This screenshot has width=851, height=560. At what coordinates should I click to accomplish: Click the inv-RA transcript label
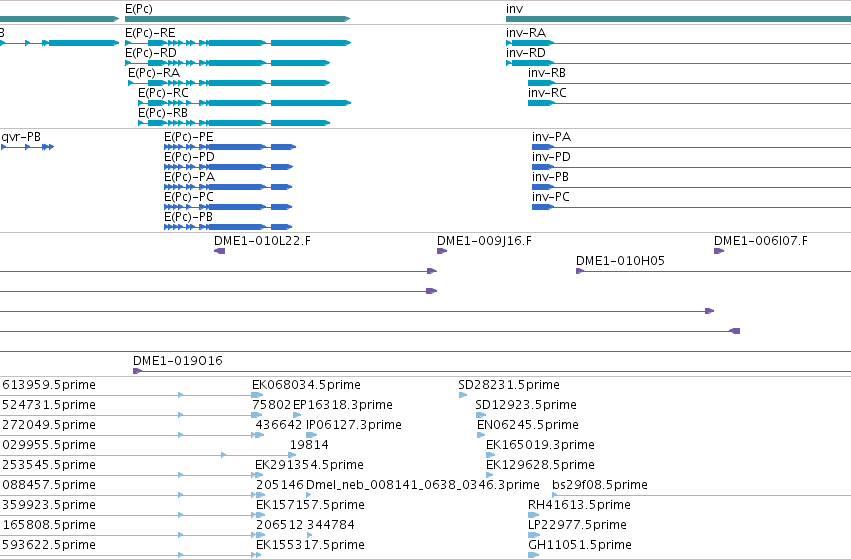click(x=526, y=33)
